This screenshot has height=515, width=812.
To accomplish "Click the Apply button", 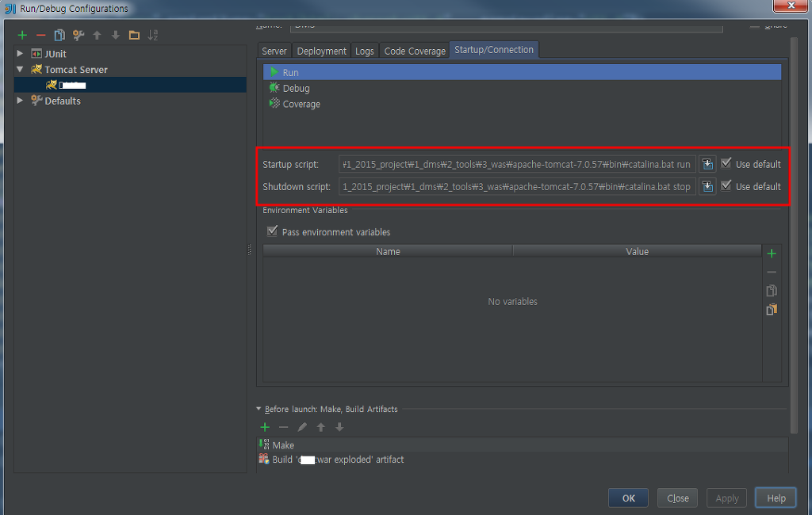I will (726, 498).
